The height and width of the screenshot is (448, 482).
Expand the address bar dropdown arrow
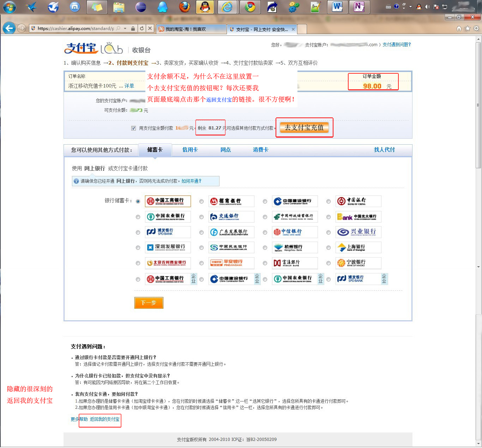pos(125,29)
